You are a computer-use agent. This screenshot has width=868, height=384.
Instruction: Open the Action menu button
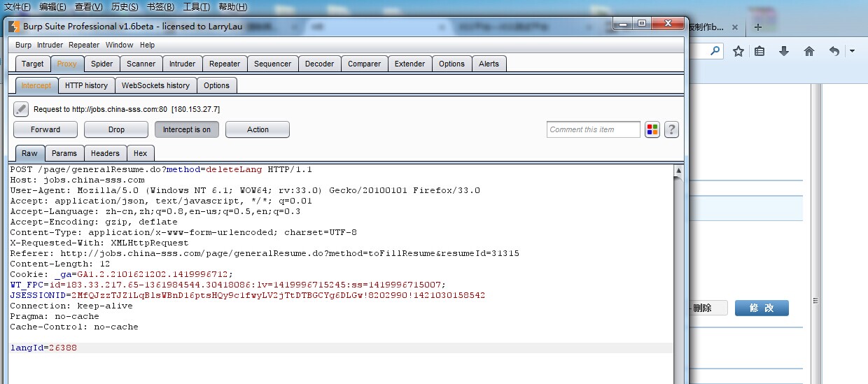pyautogui.click(x=258, y=129)
